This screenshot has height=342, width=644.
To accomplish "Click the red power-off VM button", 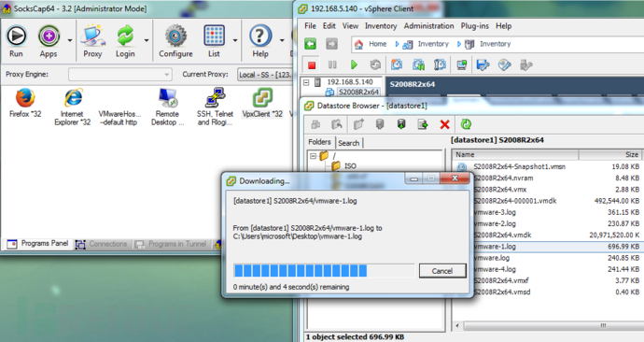I will 312,65.
